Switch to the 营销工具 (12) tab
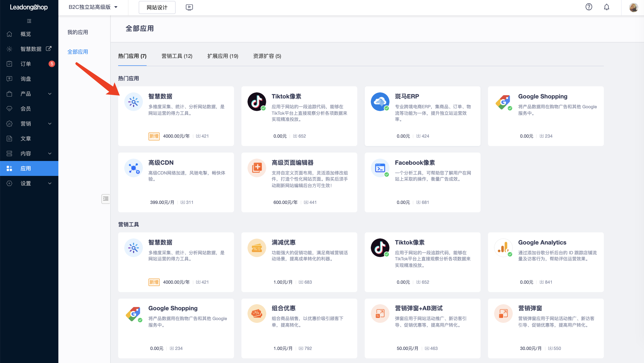This screenshot has width=644, height=363. (x=177, y=56)
